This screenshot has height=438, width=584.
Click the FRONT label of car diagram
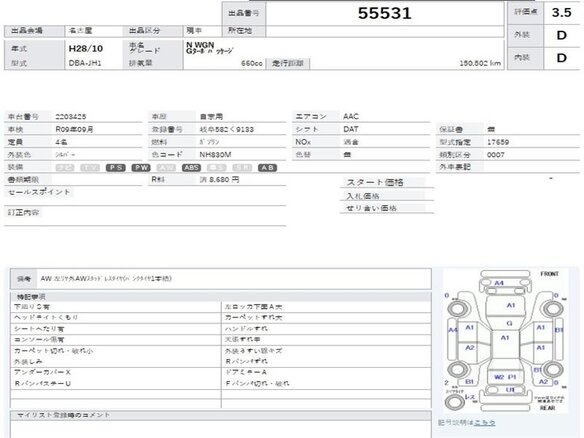pos(550,274)
